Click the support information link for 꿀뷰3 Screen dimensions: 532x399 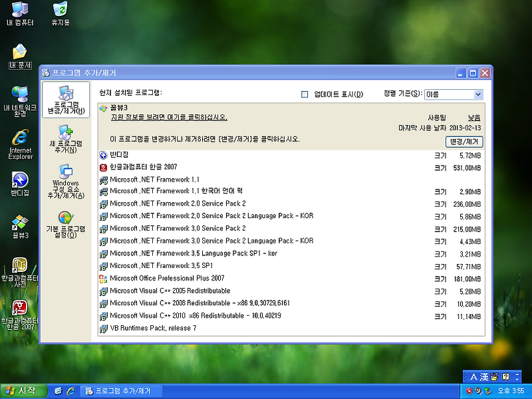tap(169, 118)
